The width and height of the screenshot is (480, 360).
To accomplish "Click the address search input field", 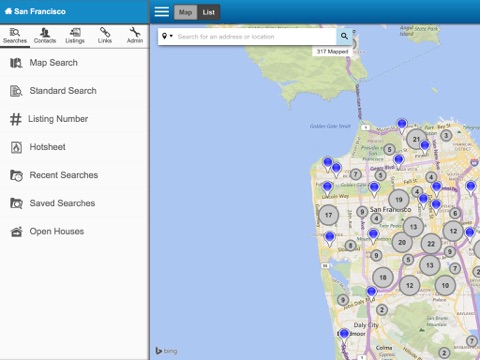I will [255, 36].
